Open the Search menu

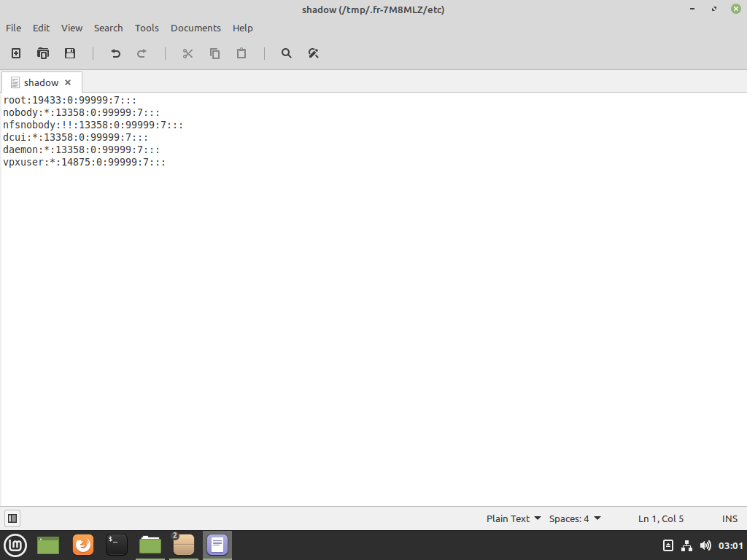pyautogui.click(x=108, y=28)
